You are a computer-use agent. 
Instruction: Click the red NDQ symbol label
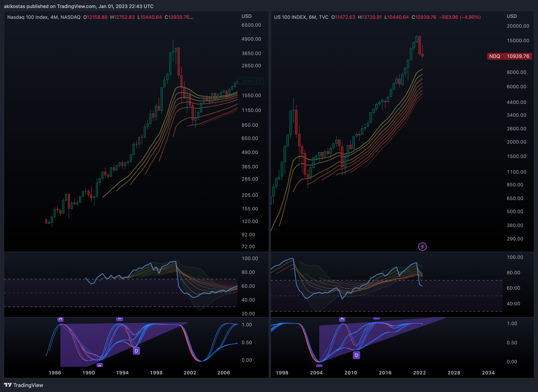495,56
